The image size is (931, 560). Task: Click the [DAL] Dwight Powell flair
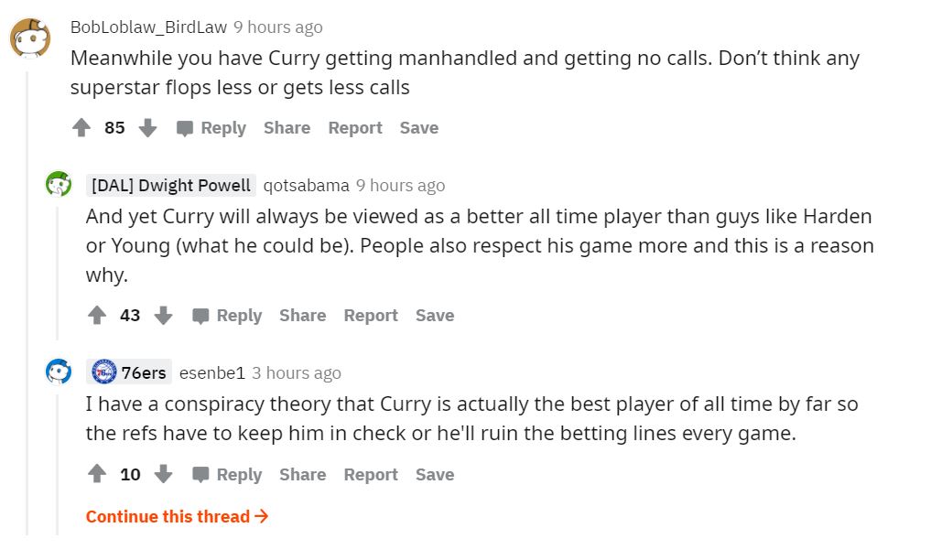click(171, 186)
